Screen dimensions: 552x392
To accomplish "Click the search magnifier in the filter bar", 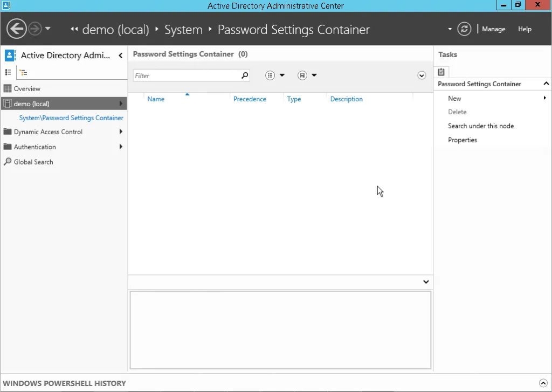I will point(244,75).
